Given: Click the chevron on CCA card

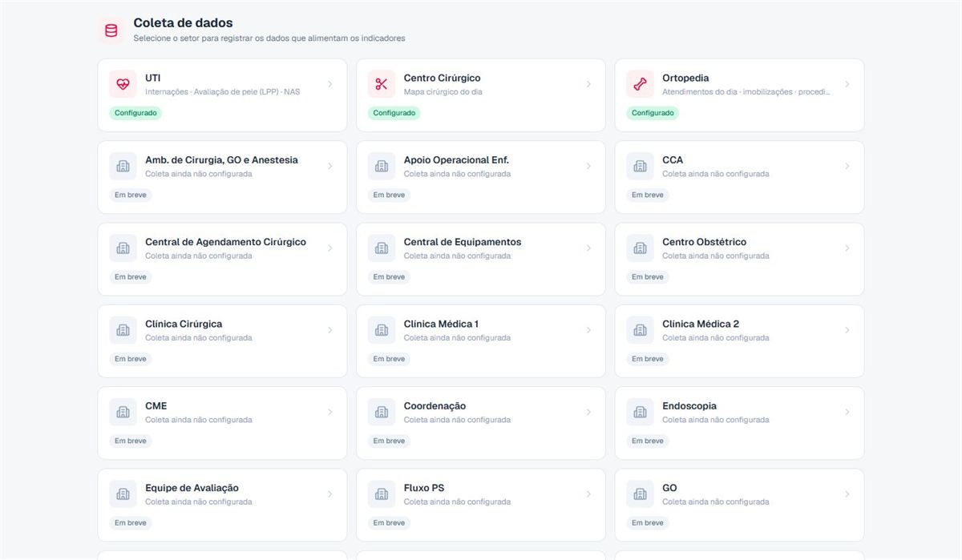Looking at the screenshot, I should (x=847, y=166).
